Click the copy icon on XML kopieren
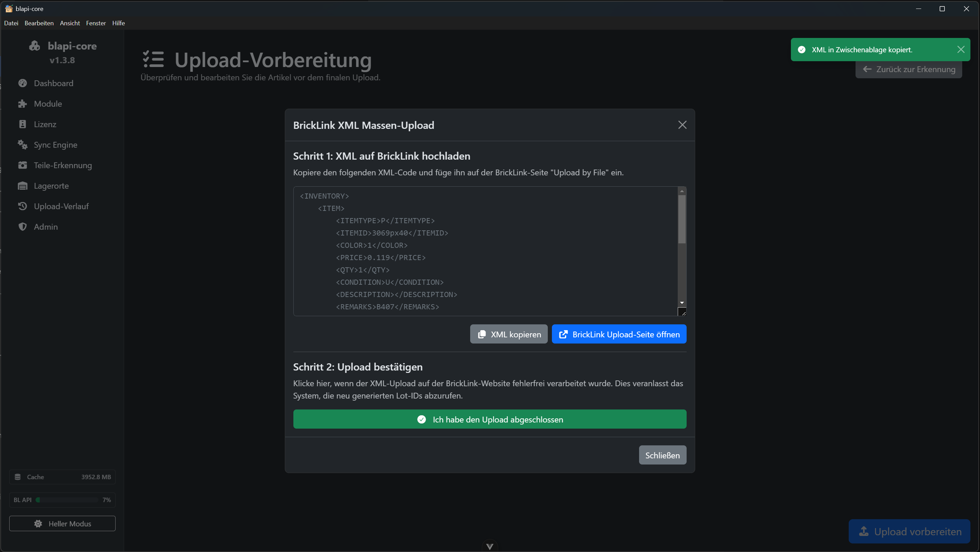Screen dimensions: 980x552 click(x=482, y=335)
